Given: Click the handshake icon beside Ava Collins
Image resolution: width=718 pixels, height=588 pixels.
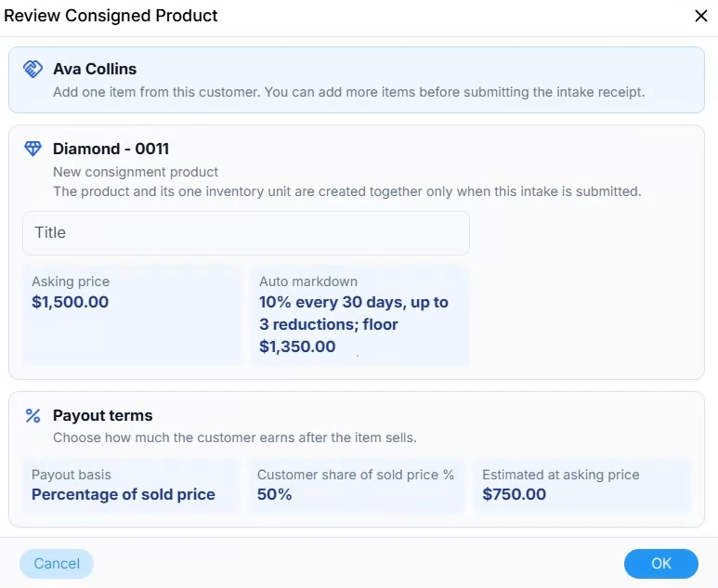Looking at the screenshot, I should point(33,69).
